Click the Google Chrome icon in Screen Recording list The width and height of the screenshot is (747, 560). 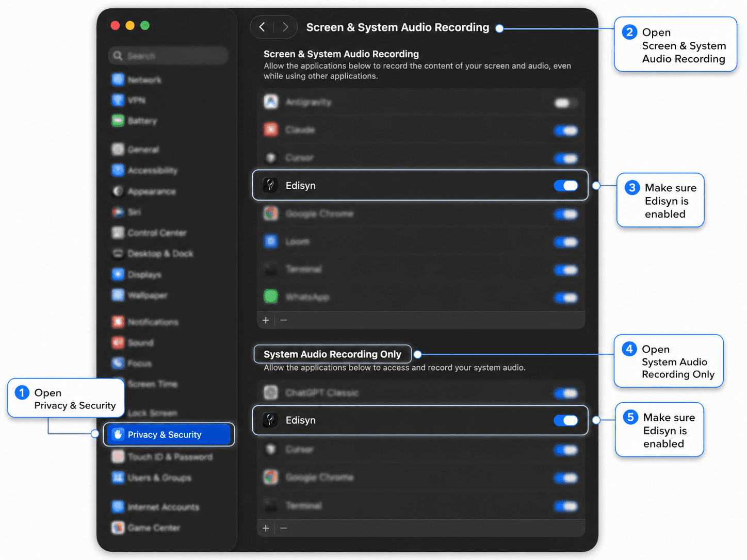click(x=271, y=213)
